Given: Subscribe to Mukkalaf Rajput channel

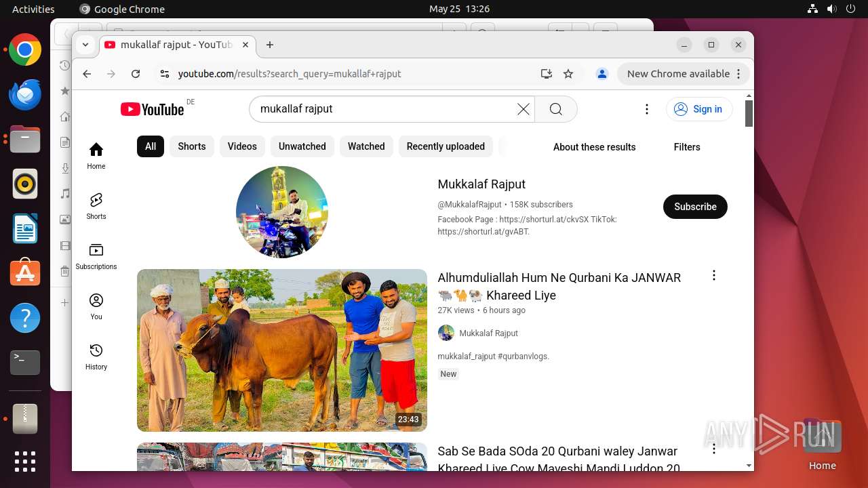Looking at the screenshot, I should (x=695, y=207).
